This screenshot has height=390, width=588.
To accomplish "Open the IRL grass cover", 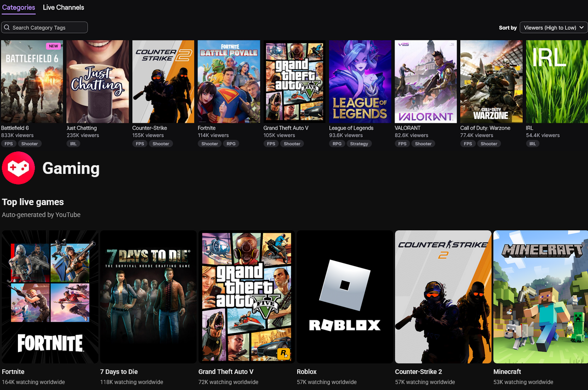I will click(557, 82).
